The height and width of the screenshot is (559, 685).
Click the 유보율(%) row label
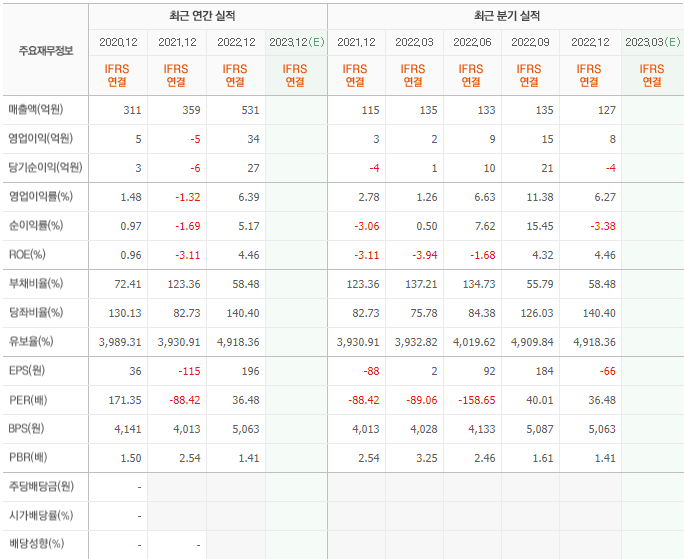pos(31,342)
